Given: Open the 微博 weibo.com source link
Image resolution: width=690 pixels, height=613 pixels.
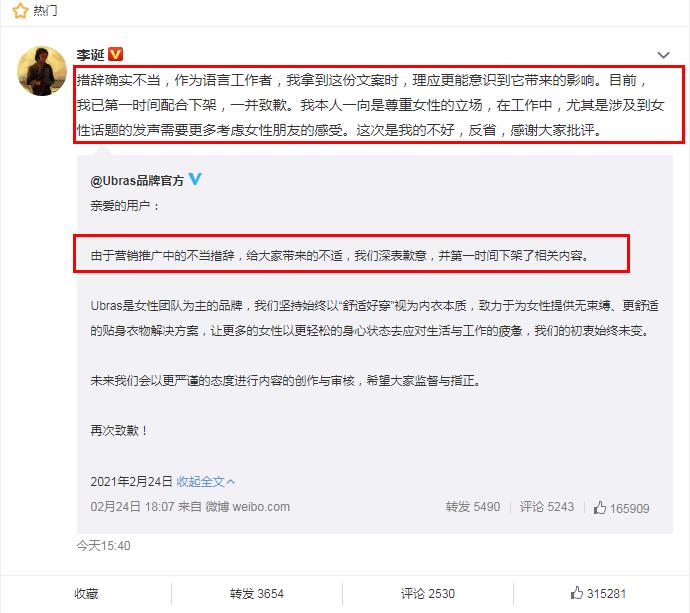Looking at the screenshot, I should pos(247,507).
